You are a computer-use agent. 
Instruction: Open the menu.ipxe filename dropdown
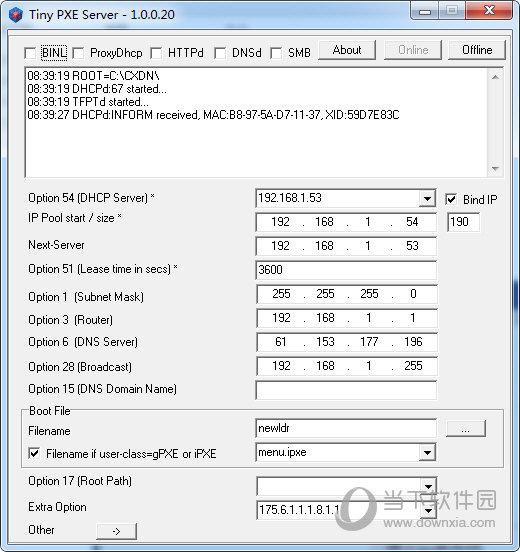tap(427, 452)
